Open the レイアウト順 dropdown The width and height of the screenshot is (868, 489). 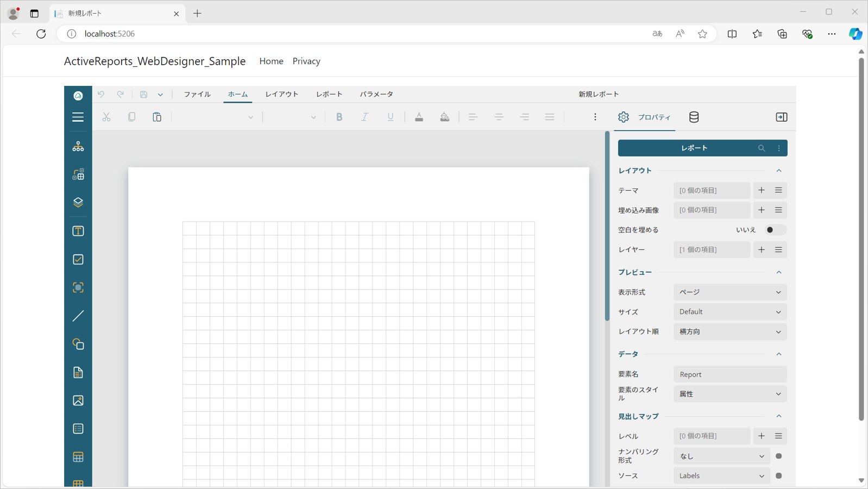(730, 331)
